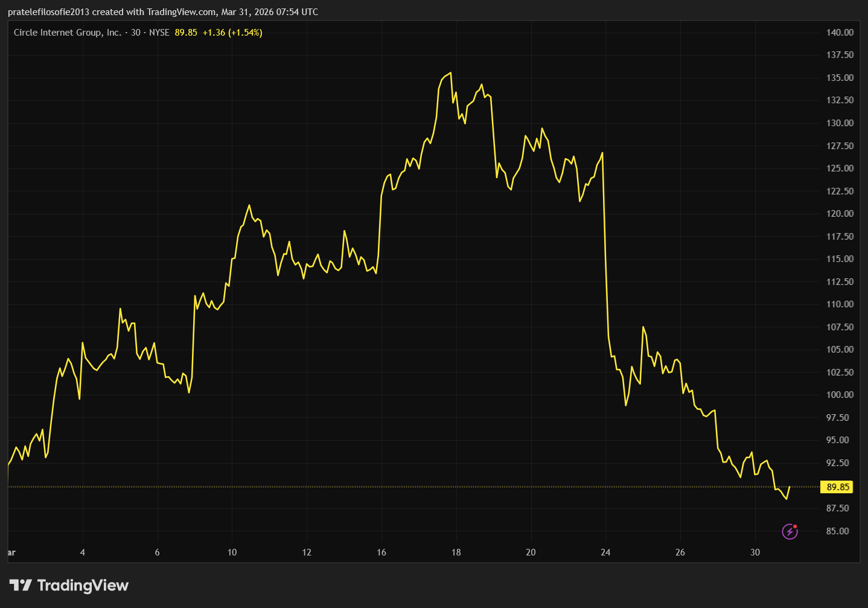
Task: Click the date label 4 on the time axis
Action: click(x=83, y=552)
